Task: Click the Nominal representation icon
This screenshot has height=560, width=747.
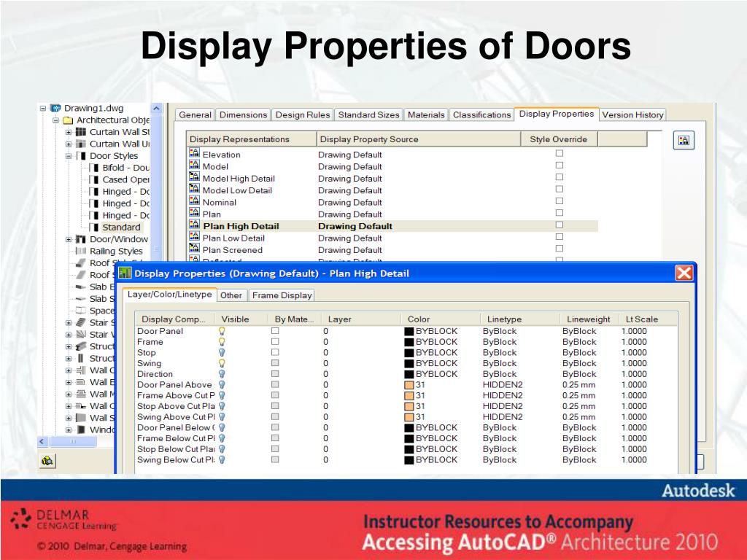Action: (194, 201)
